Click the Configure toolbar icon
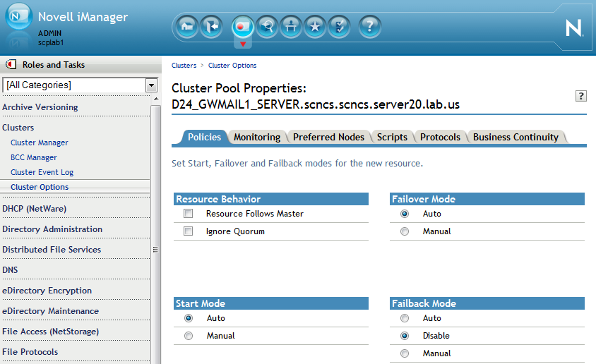This screenshot has height=364, width=596. click(x=291, y=27)
